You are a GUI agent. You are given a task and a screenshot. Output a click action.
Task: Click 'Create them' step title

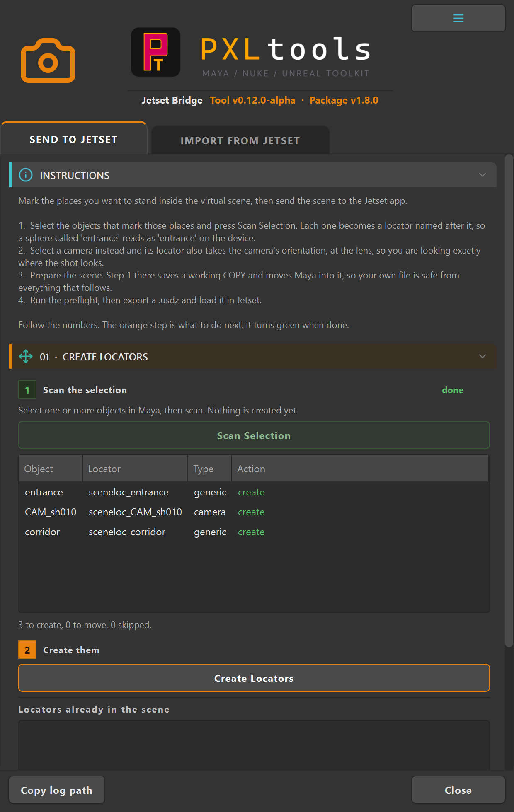coord(71,650)
